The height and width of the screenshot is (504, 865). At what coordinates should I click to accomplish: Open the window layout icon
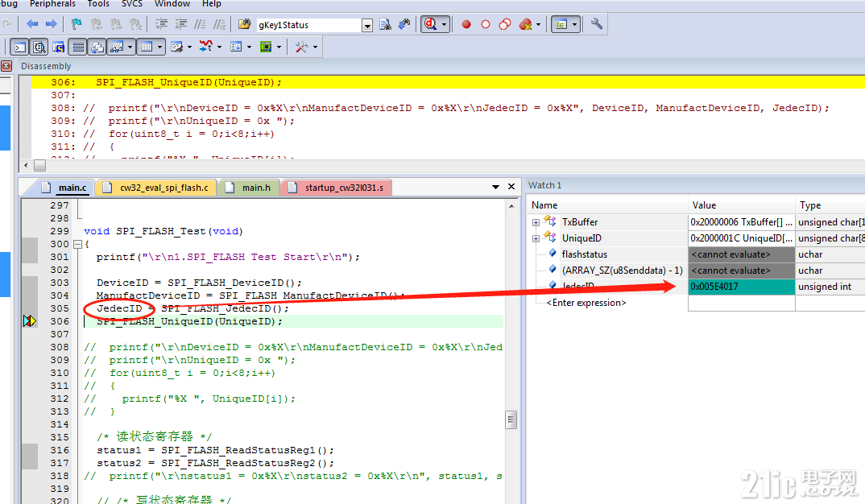tap(561, 24)
